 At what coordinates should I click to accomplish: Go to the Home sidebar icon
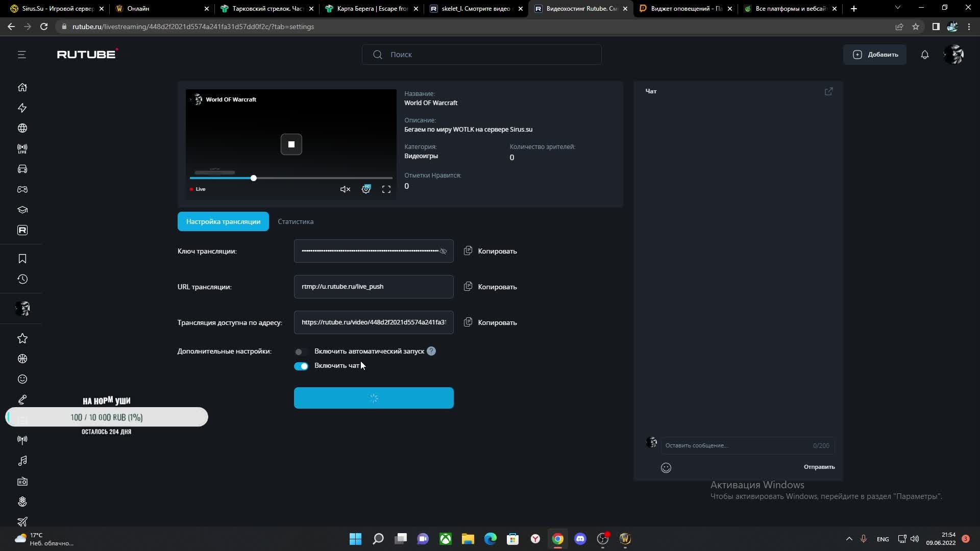(x=22, y=87)
